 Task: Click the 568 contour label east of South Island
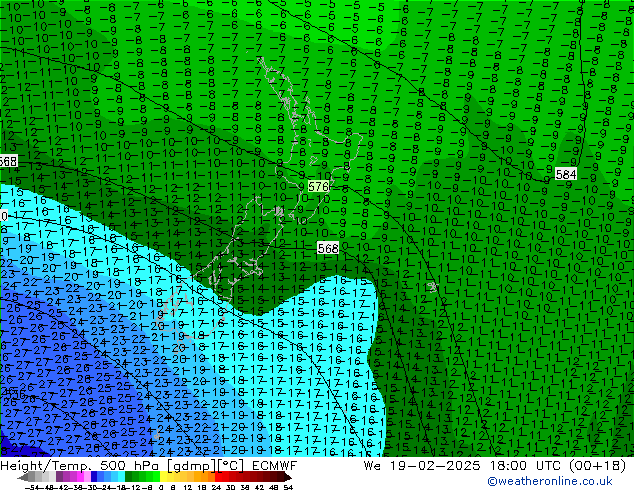click(328, 248)
